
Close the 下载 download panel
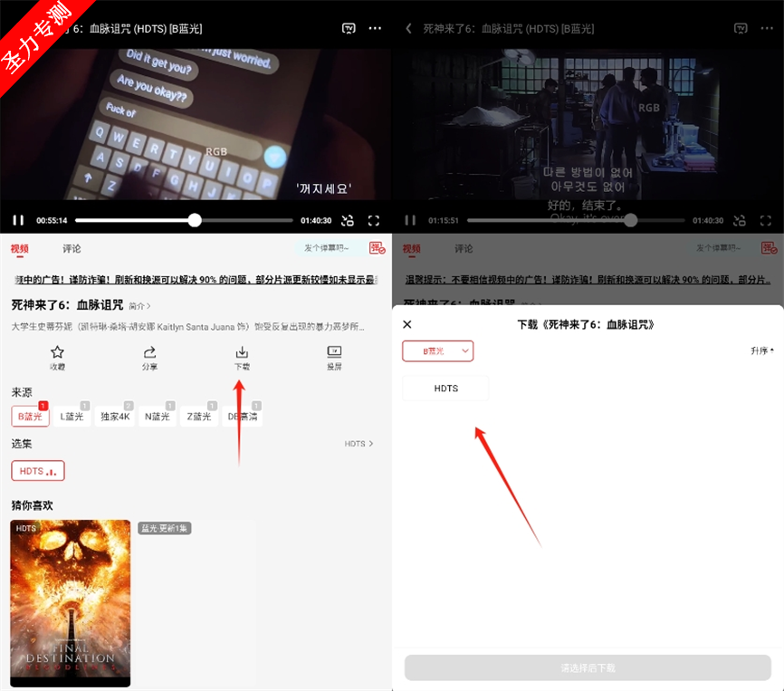tap(407, 324)
